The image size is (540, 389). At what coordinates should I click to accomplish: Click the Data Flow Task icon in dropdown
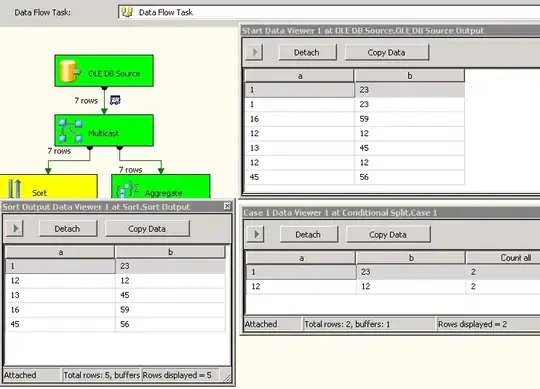point(127,12)
